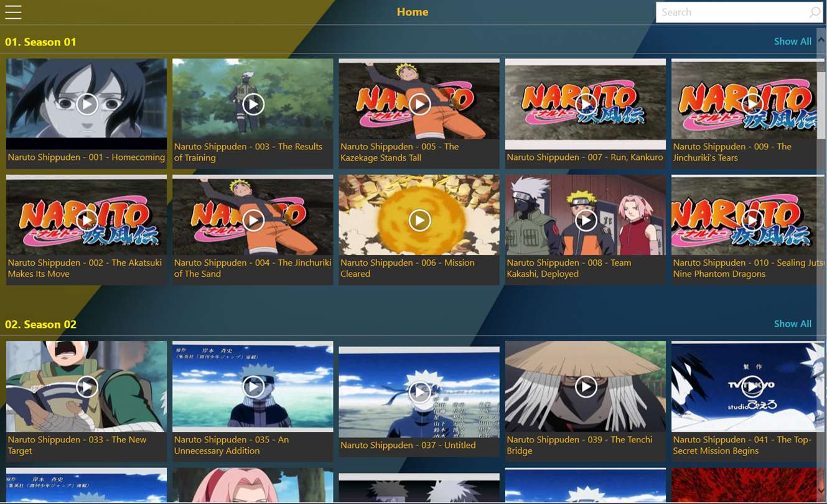This screenshot has height=504, width=827.
Task: Open title 'Naruto Shippuden - 039 - The Tenchi Bridge'
Action: click(579, 445)
